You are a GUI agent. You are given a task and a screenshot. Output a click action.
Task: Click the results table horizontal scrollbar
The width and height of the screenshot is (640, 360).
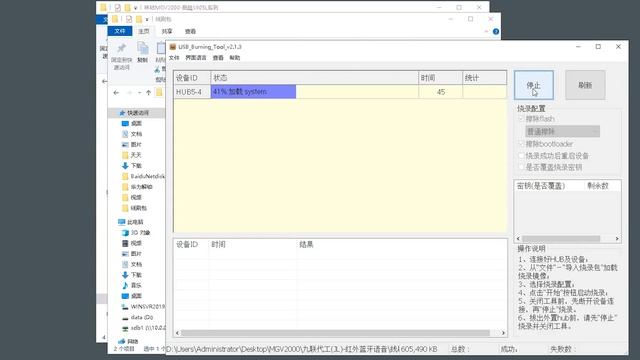click(335, 333)
